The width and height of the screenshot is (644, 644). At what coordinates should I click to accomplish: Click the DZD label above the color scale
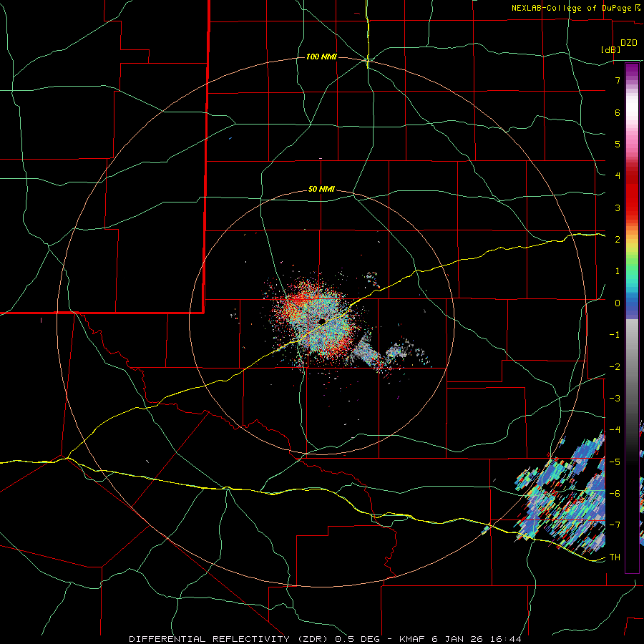pos(628,43)
